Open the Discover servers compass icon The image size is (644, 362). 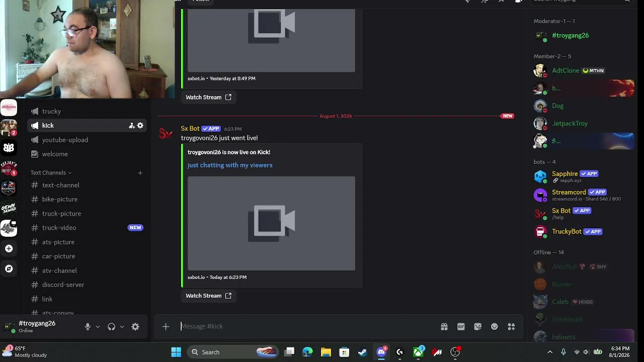(9, 269)
